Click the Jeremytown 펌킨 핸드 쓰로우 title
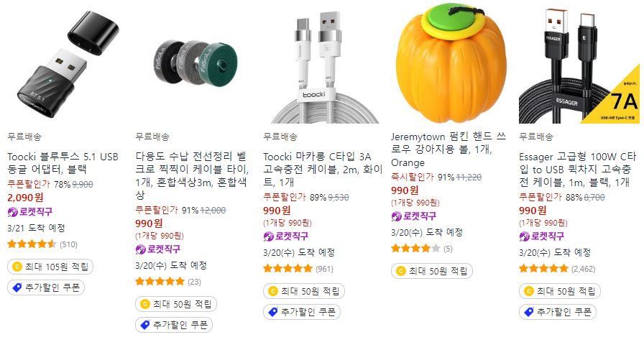This screenshot has width=644, height=350. click(x=448, y=149)
